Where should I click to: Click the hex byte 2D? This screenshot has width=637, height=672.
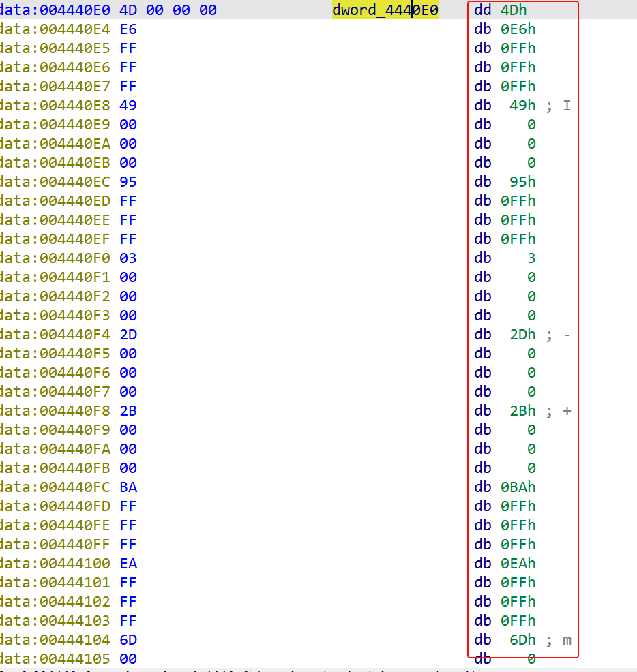tap(128, 334)
